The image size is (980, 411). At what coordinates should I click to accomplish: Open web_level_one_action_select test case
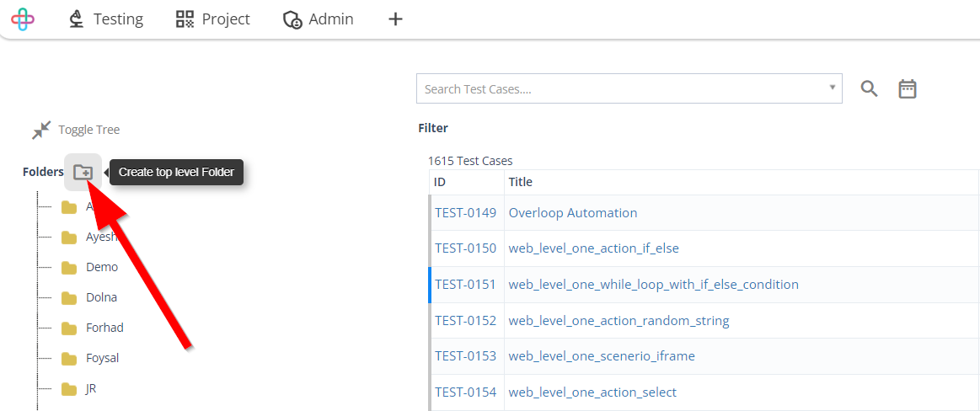pyautogui.click(x=592, y=392)
